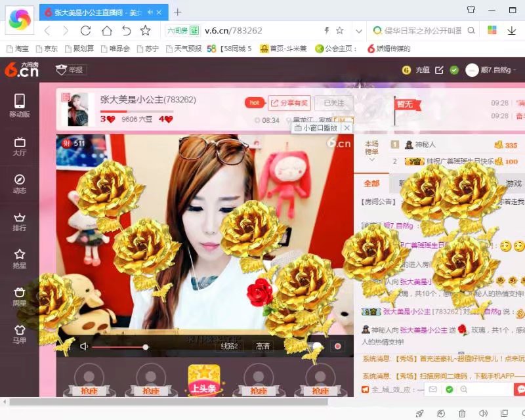Open browser downloads arrow icon
This screenshot has width=525, height=420.
(x=512, y=31)
